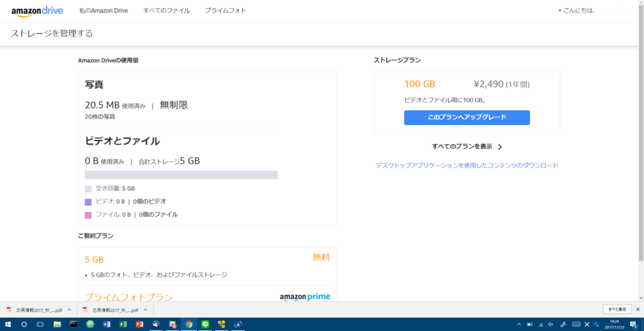Click the purple ビデオ color swatch
The width and height of the screenshot is (644, 331).
tap(88, 202)
